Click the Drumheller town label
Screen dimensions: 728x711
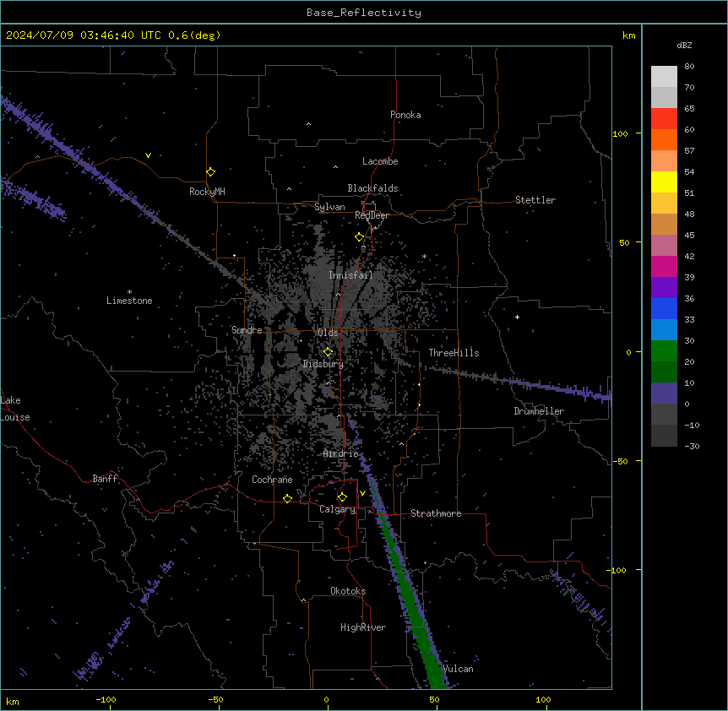click(539, 411)
